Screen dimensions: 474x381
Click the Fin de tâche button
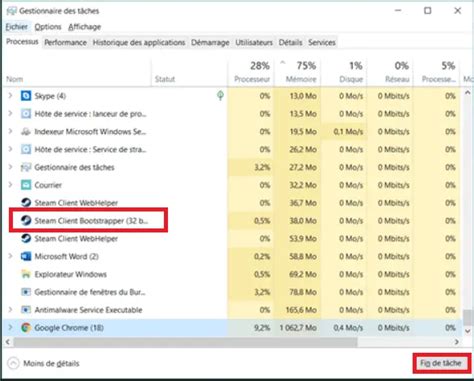[x=441, y=363]
